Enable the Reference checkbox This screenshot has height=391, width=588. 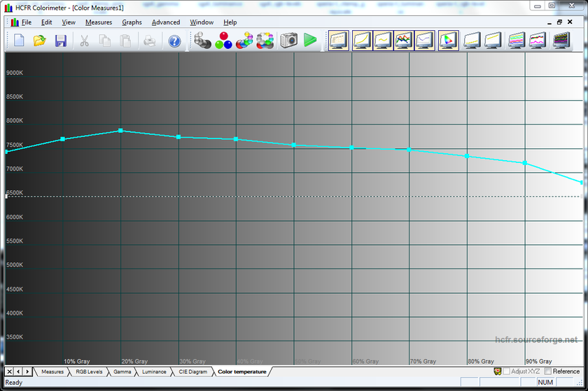tap(549, 371)
